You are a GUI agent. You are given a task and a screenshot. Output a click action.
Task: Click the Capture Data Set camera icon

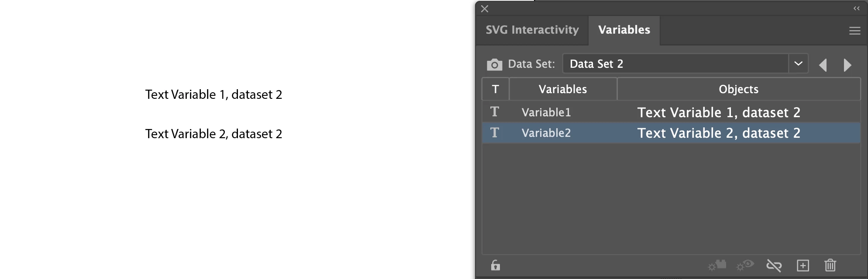[x=494, y=65]
